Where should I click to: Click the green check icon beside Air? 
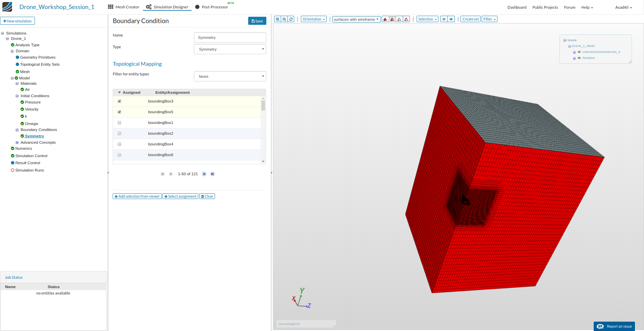pos(22,89)
